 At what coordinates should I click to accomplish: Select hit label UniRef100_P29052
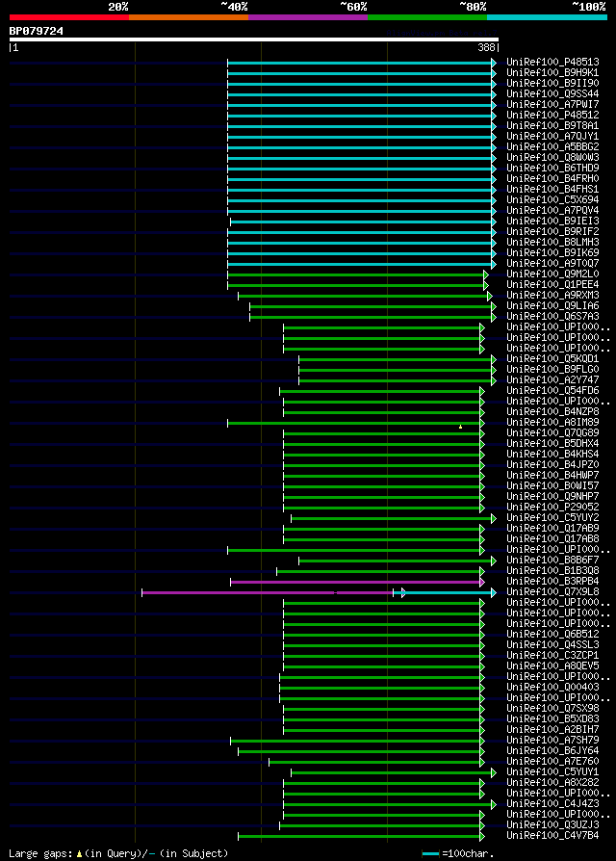click(552, 507)
